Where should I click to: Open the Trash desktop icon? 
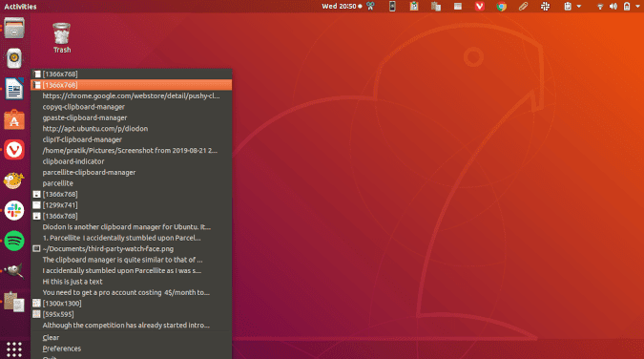(62, 38)
